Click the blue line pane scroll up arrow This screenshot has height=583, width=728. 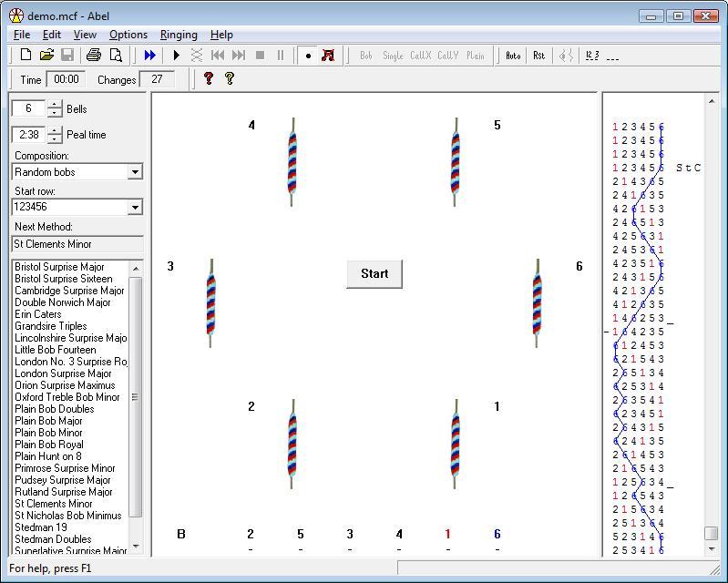tap(712, 101)
